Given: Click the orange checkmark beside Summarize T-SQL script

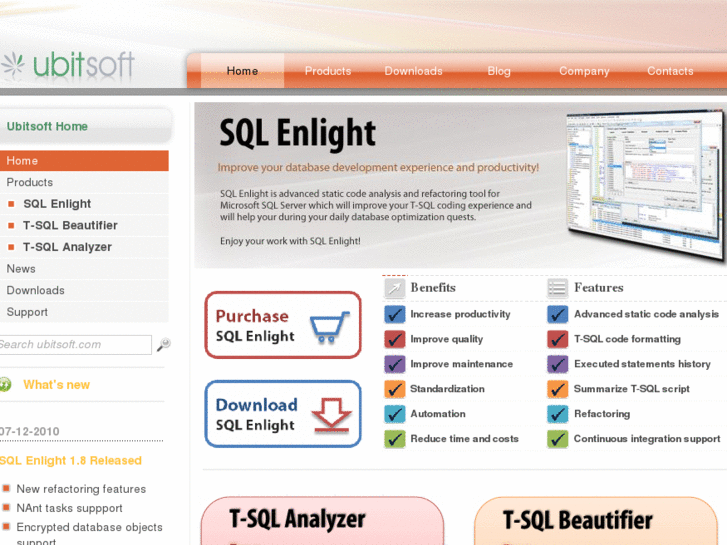Looking at the screenshot, I should [x=557, y=389].
